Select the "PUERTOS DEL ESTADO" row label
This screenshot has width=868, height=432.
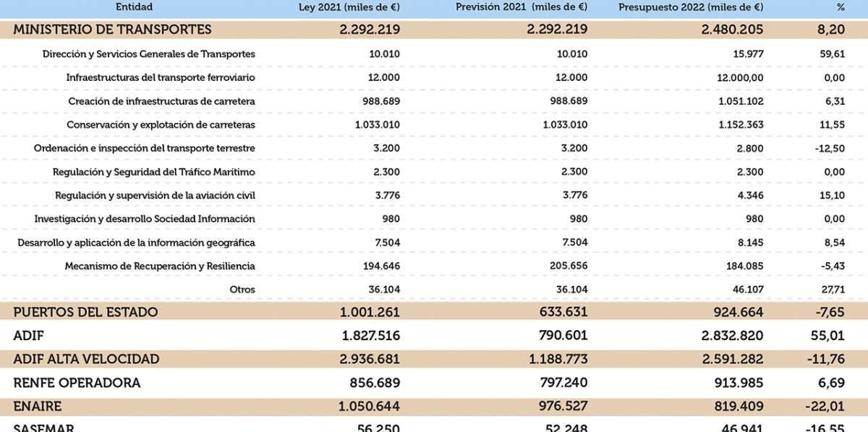pyautogui.click(x=85, y=312)
